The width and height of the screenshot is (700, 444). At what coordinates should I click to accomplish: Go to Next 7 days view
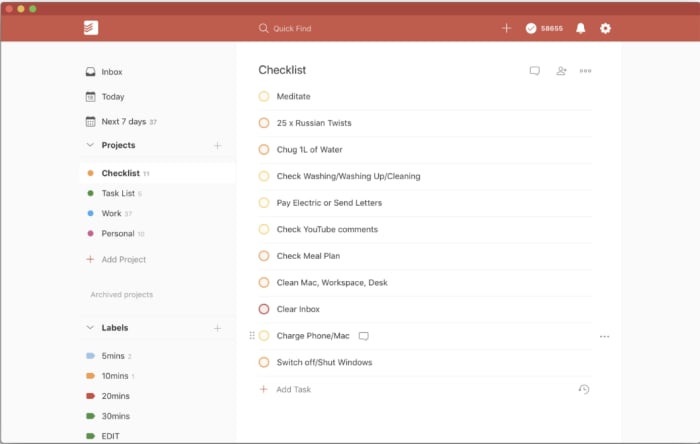click(124, 121)
